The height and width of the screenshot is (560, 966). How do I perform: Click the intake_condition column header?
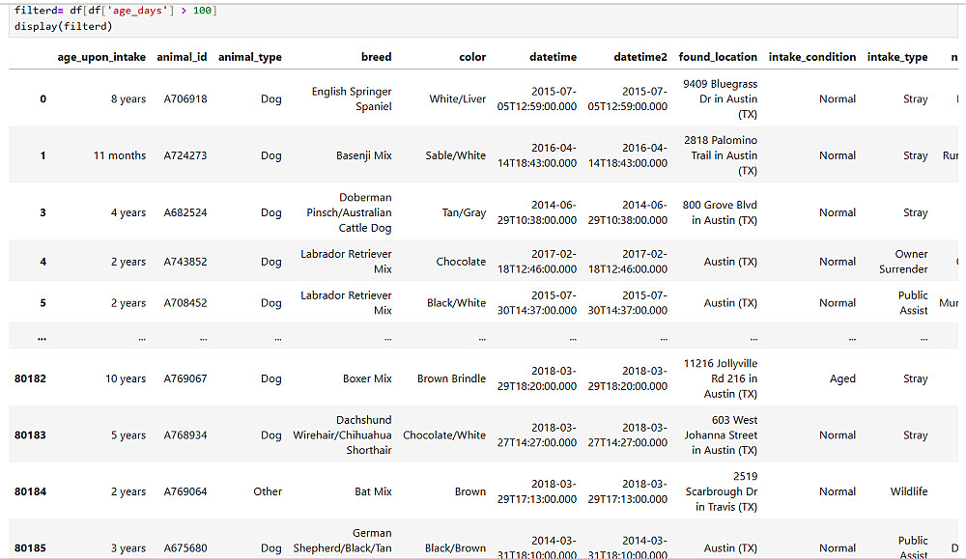[811, 57]
